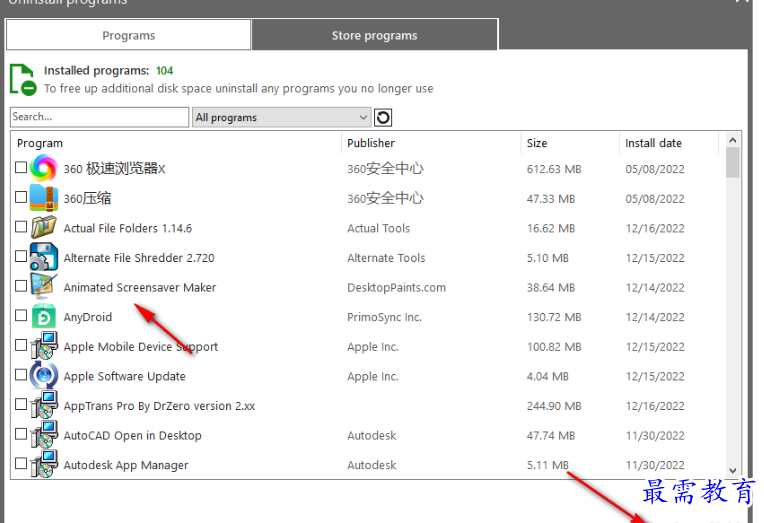Click the Apple Mobile Device Support icon
Image resolution: width=764 pixels, height=523 pixels.
(43, 346)
